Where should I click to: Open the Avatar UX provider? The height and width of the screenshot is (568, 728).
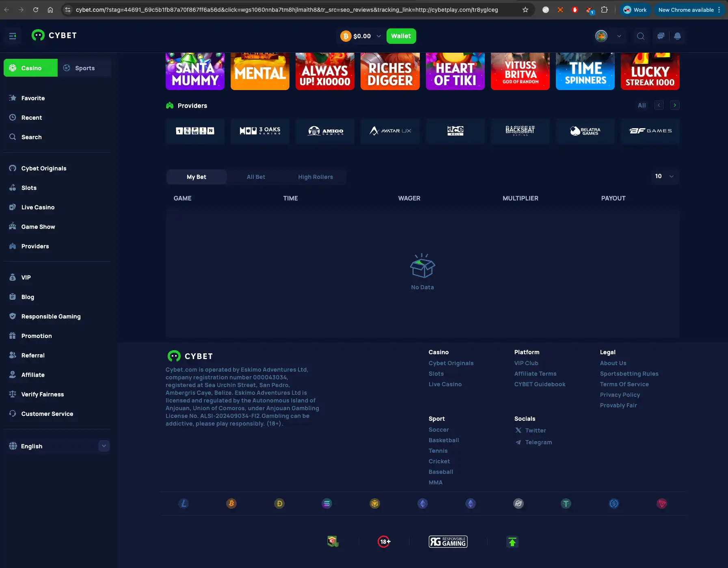click(390, 131)
